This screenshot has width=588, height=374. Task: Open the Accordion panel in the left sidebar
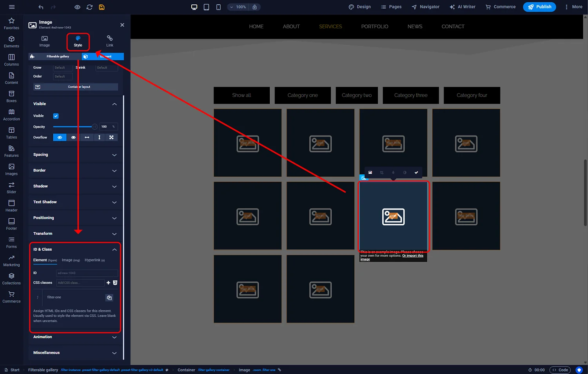[x=11, y=114]
